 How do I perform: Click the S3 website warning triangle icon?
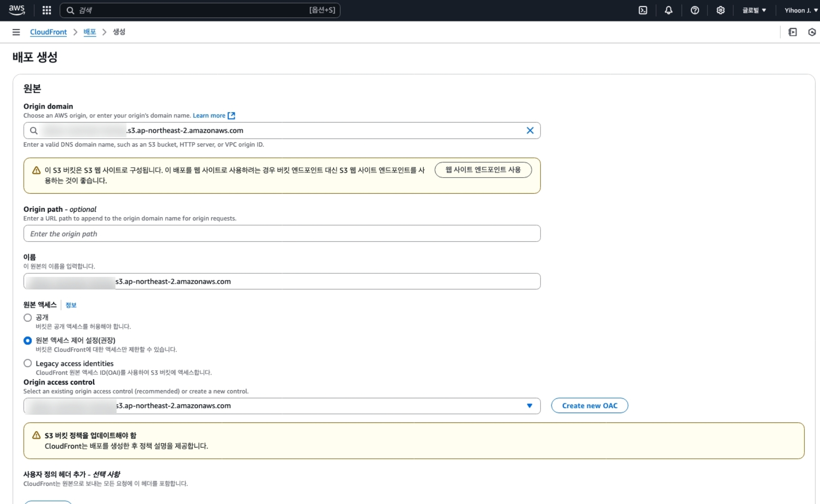tap(37, 170)
